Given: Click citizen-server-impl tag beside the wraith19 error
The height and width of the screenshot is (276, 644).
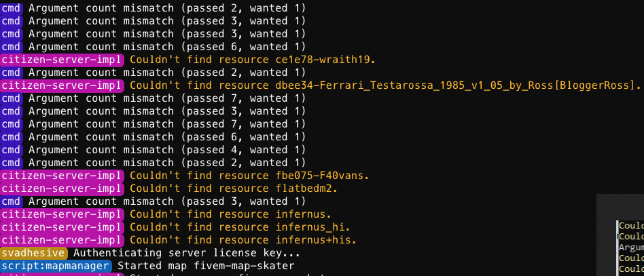Looking at the screenshot, I should click(x=62, y=60).
